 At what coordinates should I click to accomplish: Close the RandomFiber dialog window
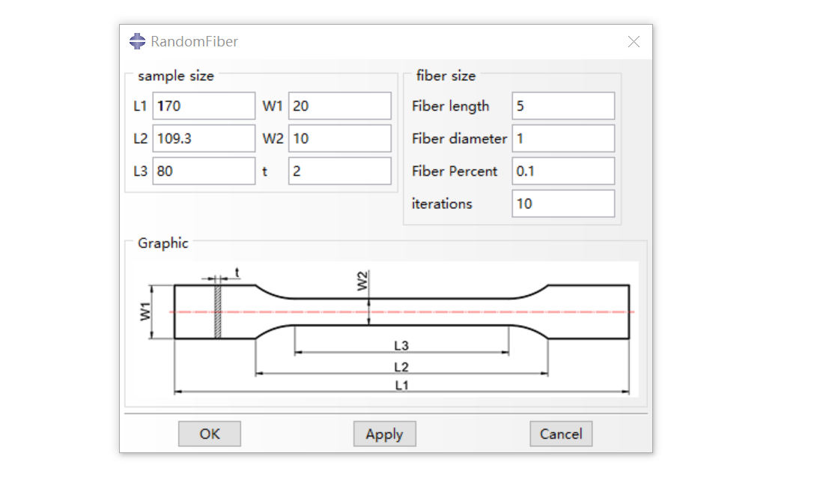pyautogui.click(x=634, y=42)
